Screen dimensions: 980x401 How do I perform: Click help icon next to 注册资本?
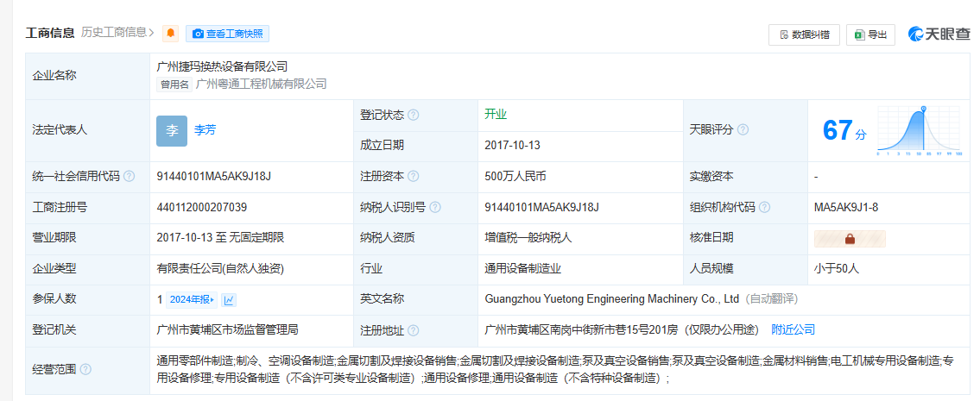(413, 177)
